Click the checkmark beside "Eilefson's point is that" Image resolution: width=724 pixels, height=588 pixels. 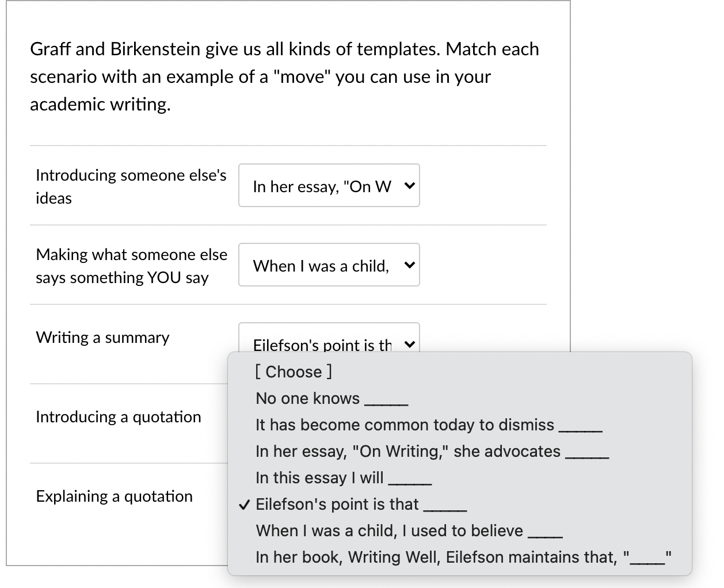click(x=244, y=505)
